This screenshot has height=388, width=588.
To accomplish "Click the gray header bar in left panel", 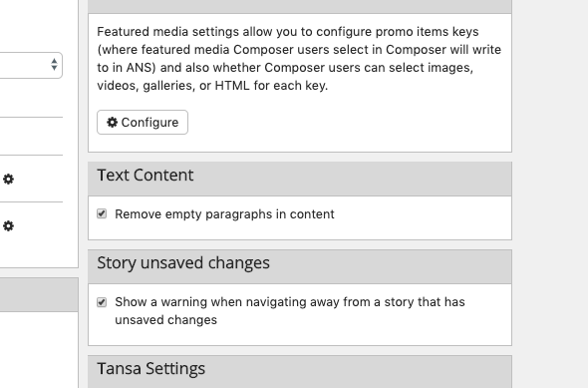I will [x=39, y=294].
